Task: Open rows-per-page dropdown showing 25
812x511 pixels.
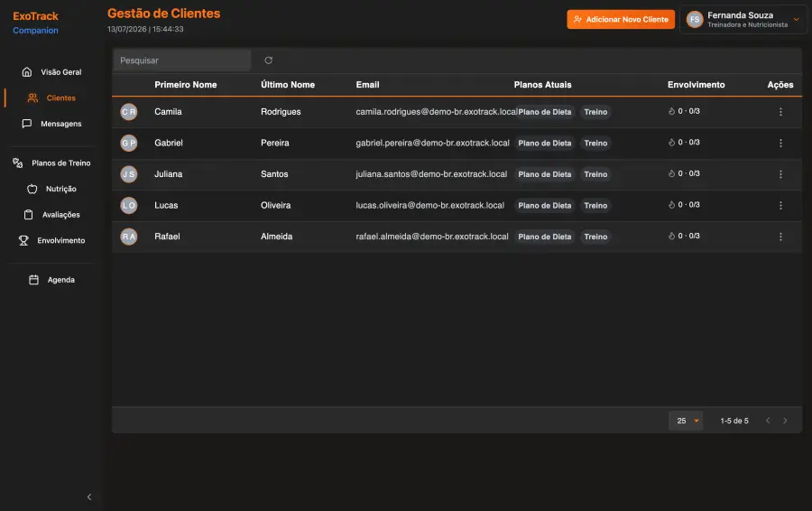Action: pyautogui.click(x=687, y=421)
